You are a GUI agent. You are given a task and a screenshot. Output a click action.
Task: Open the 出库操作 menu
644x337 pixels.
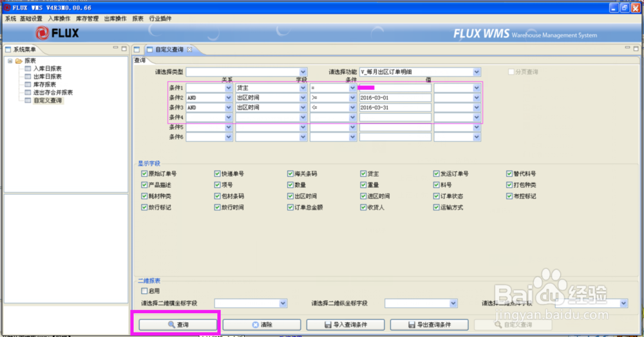click(x=115, y=19)
